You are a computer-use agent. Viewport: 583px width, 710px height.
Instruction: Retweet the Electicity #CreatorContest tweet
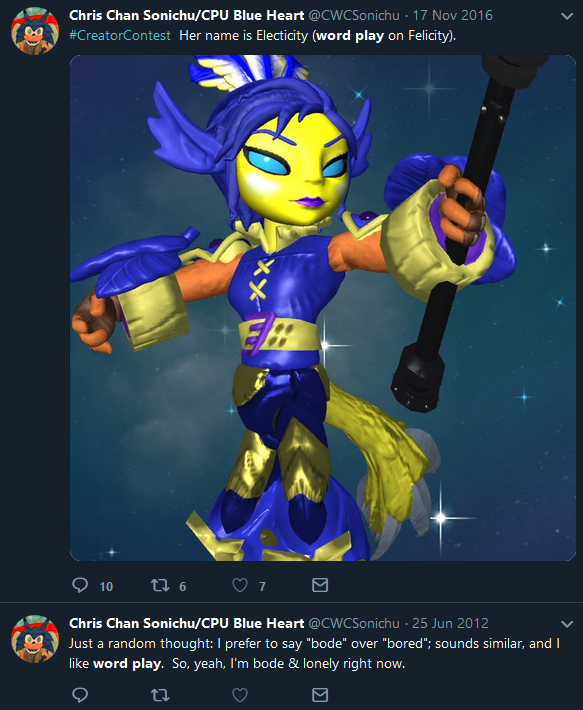160,585
